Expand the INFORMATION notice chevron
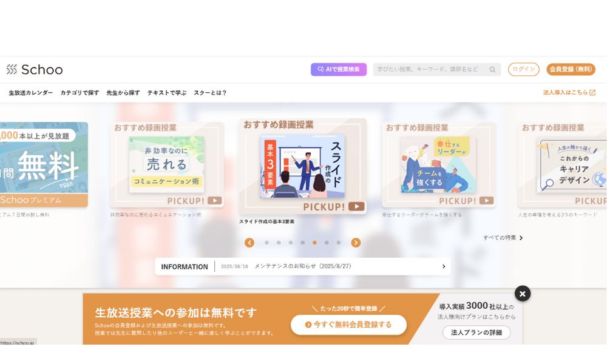The image size is (607, 364). 444,266
